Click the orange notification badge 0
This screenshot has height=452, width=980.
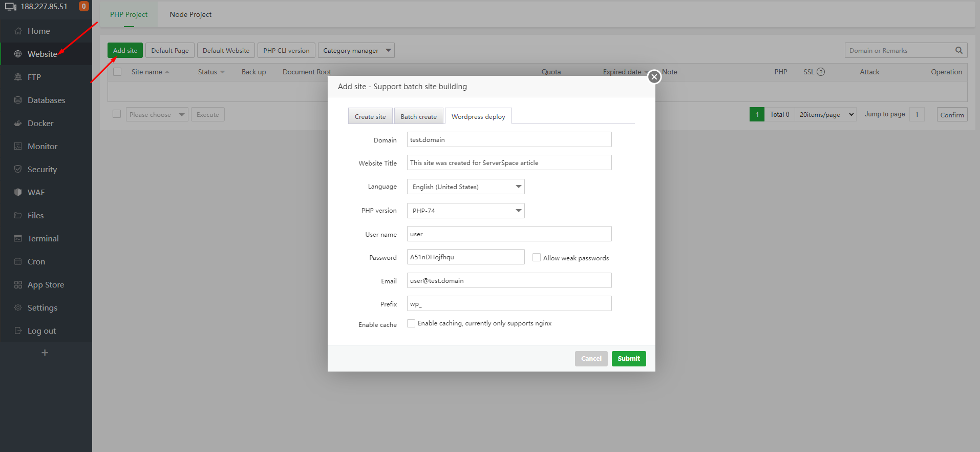[x=83, y=6]
